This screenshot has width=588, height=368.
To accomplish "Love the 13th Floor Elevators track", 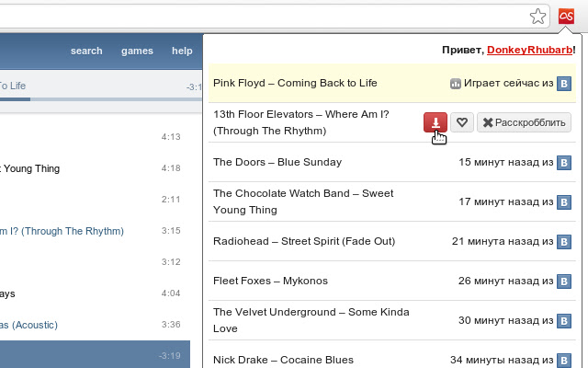I will pos(462,122).
